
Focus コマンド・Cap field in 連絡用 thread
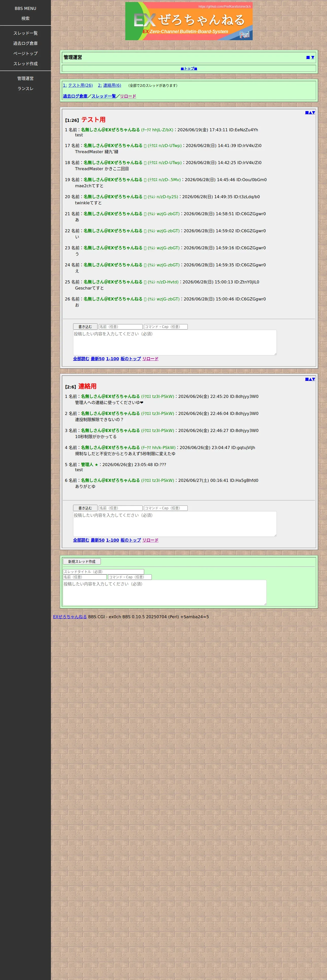[166, 508]
